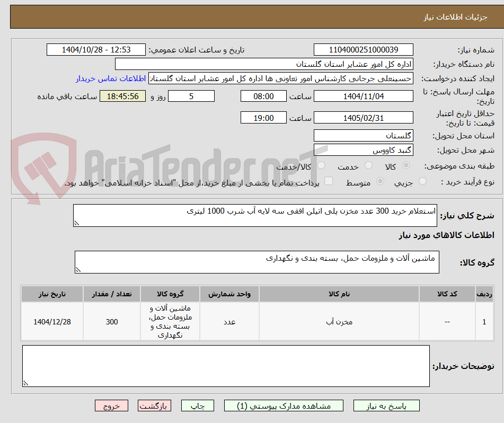Click the توضیحات خریدار empty textarea
504x423 pixels.
pyautogui.click(x=226, y=366)
